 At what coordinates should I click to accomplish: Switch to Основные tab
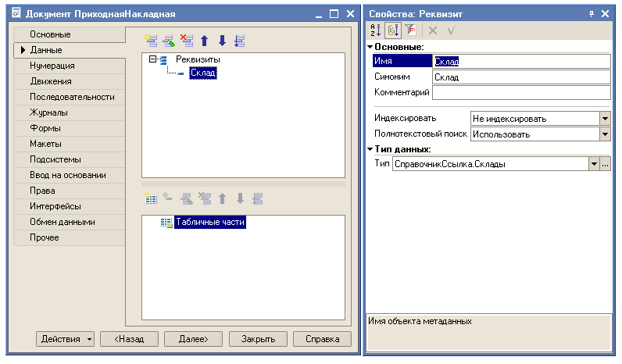(x=70, y=34)
